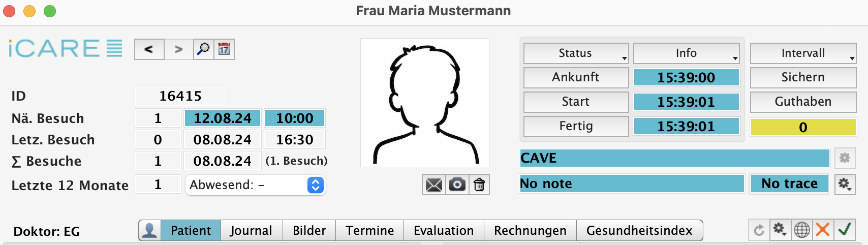This screenshot has height=245, width=868.
Task: Delete patient photo with trash icon
Action: [x=479, y=185]
